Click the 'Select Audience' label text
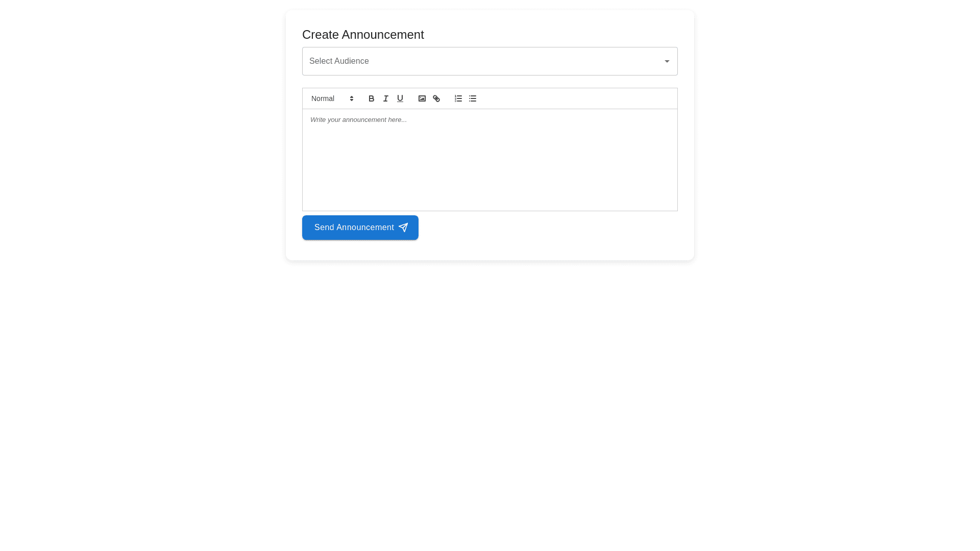The image size is (980, 551). coord(339,61)
